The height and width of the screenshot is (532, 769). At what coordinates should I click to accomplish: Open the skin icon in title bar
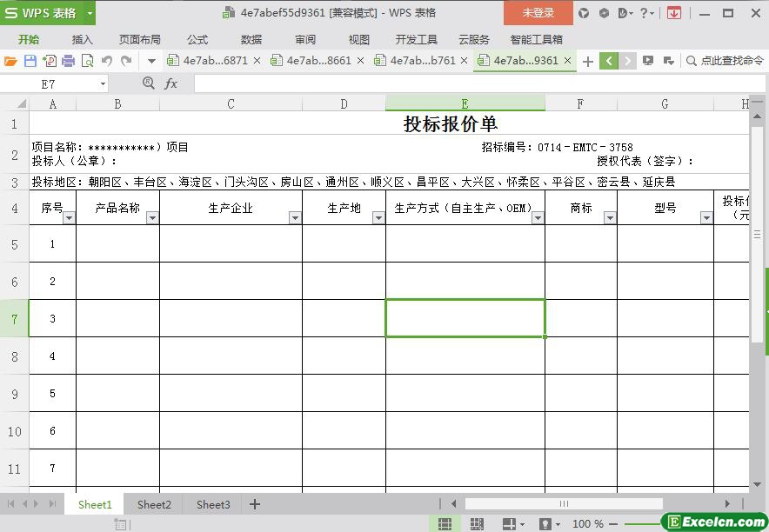(584, 13)
